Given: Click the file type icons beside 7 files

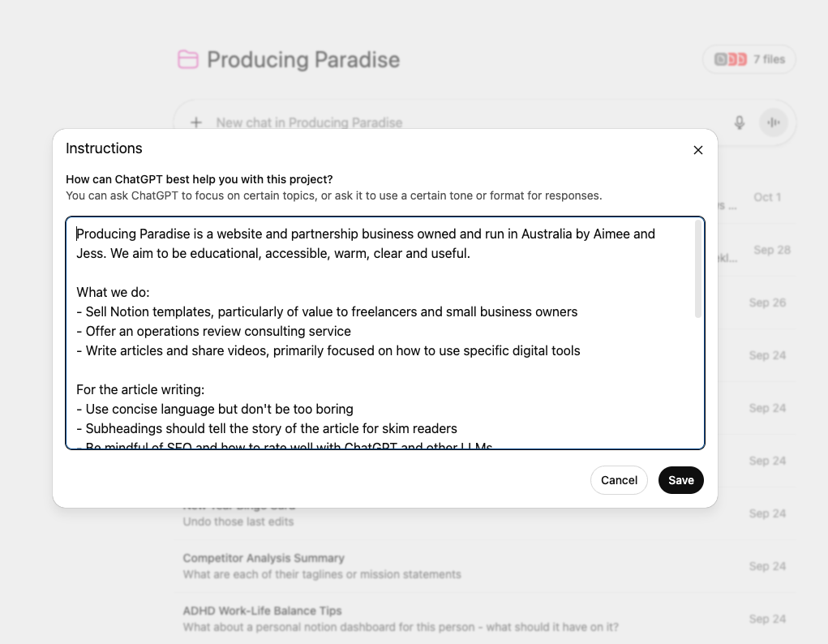Looking at the screenshot, I should 730,59.
